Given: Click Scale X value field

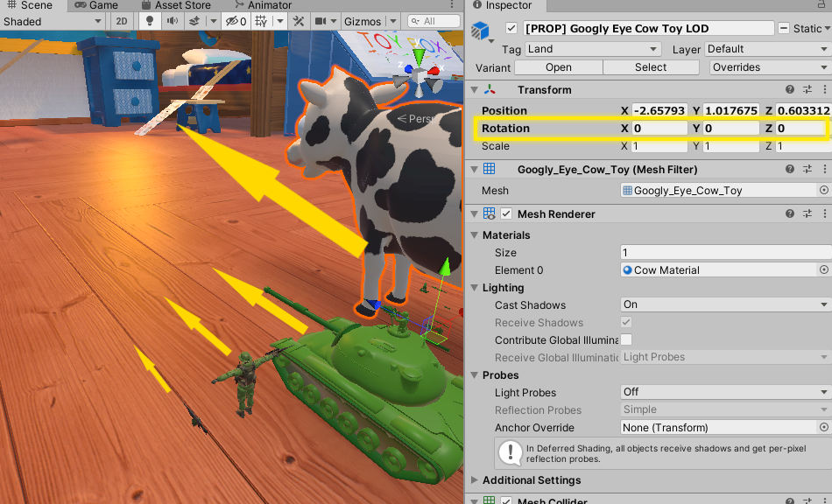Looking at the screenshot, I should pos(659,146).
